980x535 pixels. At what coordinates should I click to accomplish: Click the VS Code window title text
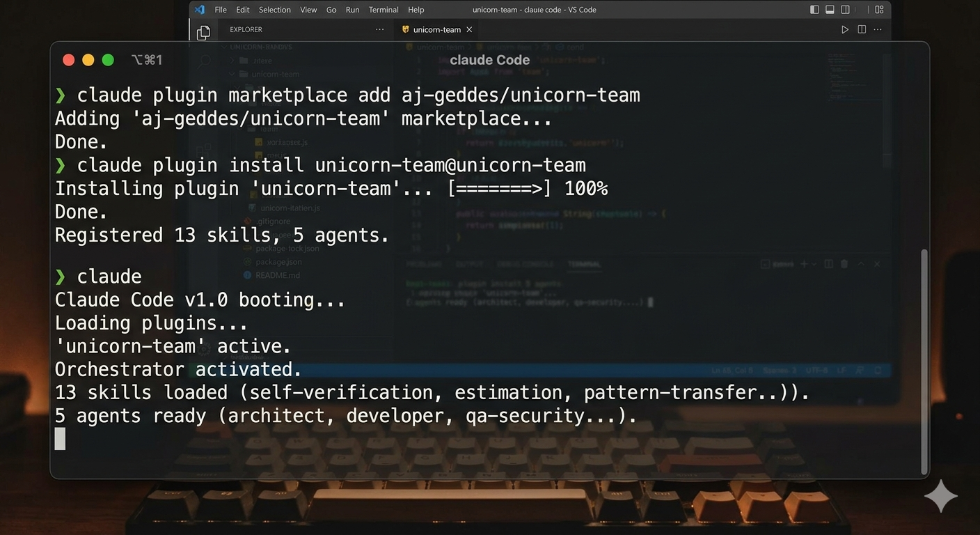pos(535,10)
